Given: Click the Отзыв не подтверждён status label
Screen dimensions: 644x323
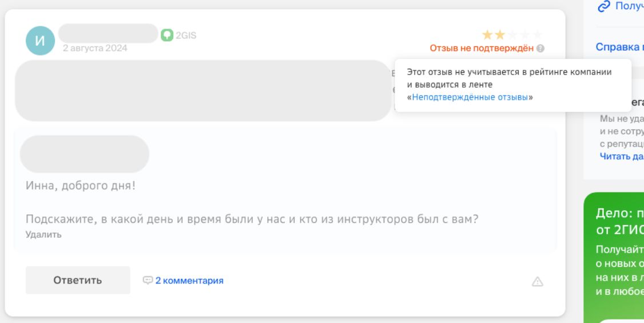Looking at the screenshot, I should coord(482,49).
